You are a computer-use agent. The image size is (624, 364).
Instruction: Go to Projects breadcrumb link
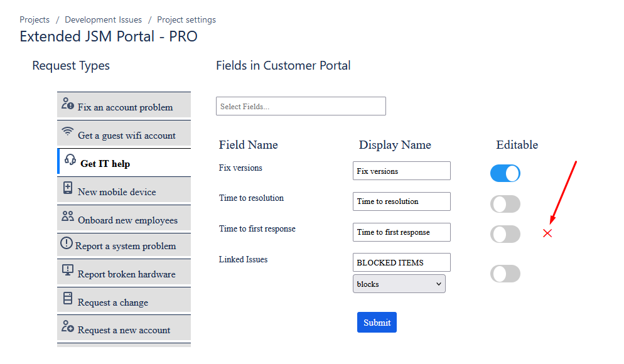click(35, 20)
